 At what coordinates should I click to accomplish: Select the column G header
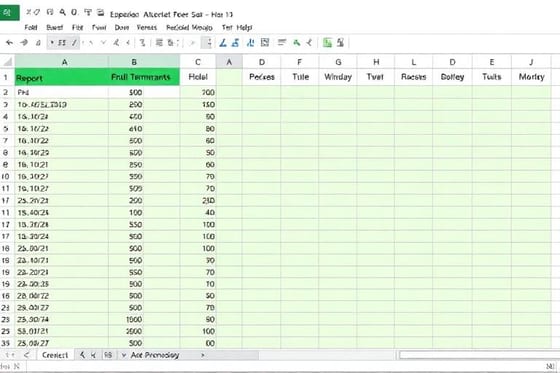coord(338,62)
